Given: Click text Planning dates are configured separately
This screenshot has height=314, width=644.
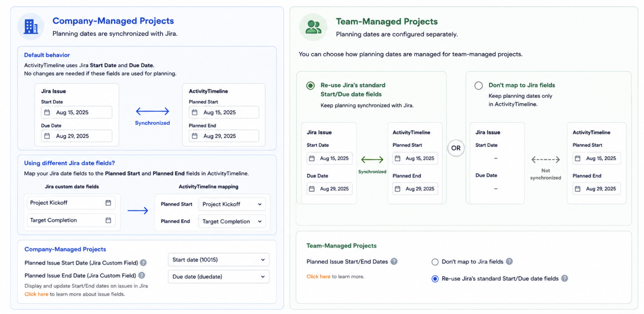Looking at the screenshot, I should pos(397,34).
